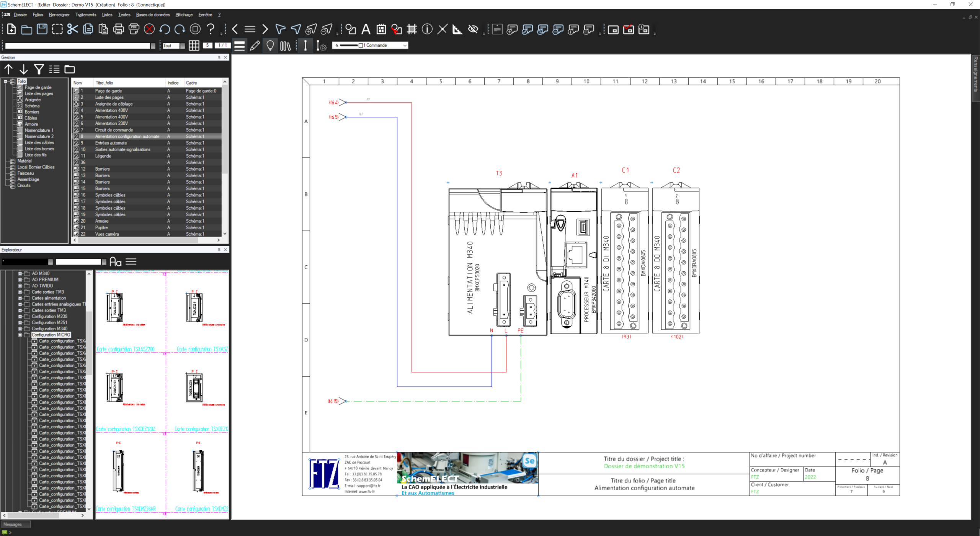
Task: Click the folio list vertical scrollbar down arrow
Action: pos(225,234)
